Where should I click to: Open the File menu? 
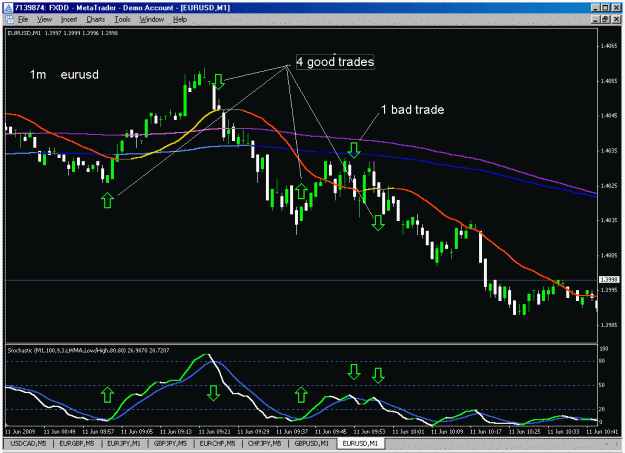click(x=23, y=19)
